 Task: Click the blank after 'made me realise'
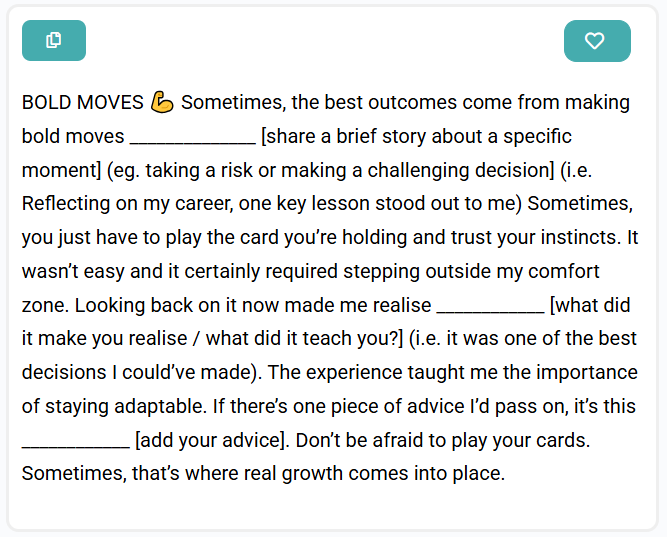(490, 311)
